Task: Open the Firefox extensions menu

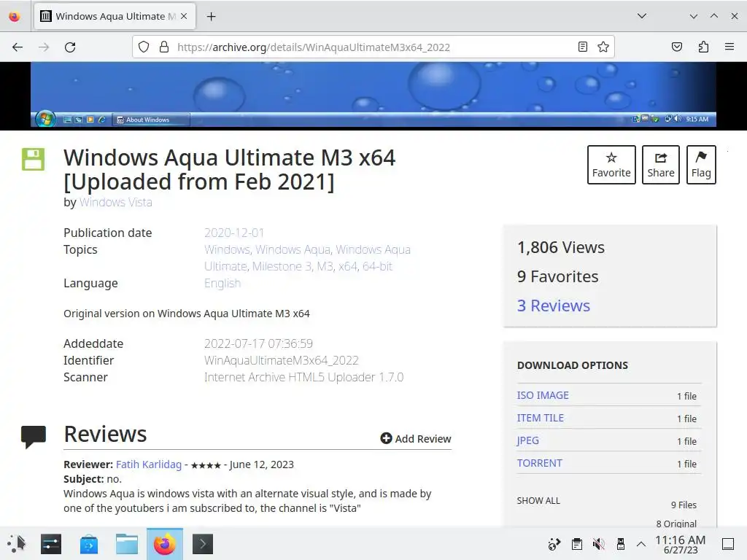Action: click(703, 47)
